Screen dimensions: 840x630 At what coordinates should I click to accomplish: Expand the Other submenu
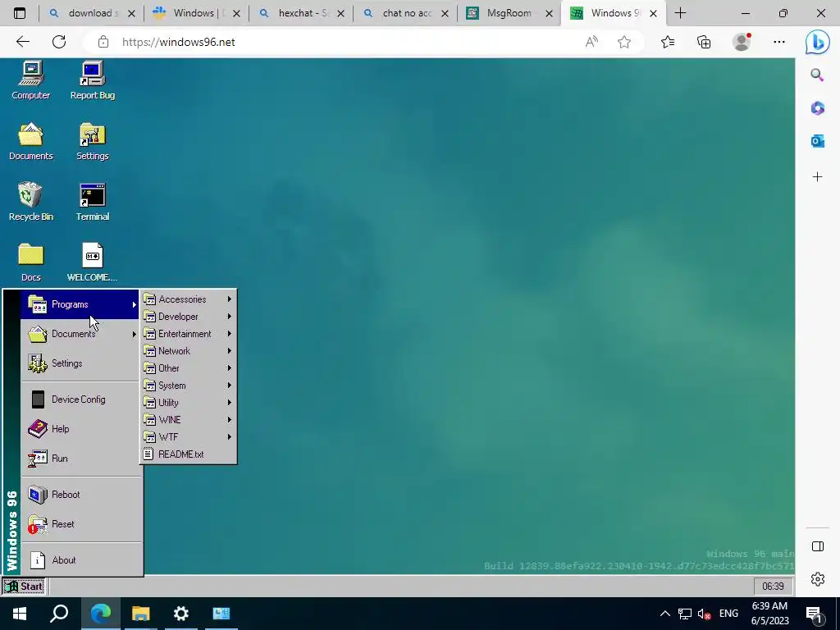188,368
